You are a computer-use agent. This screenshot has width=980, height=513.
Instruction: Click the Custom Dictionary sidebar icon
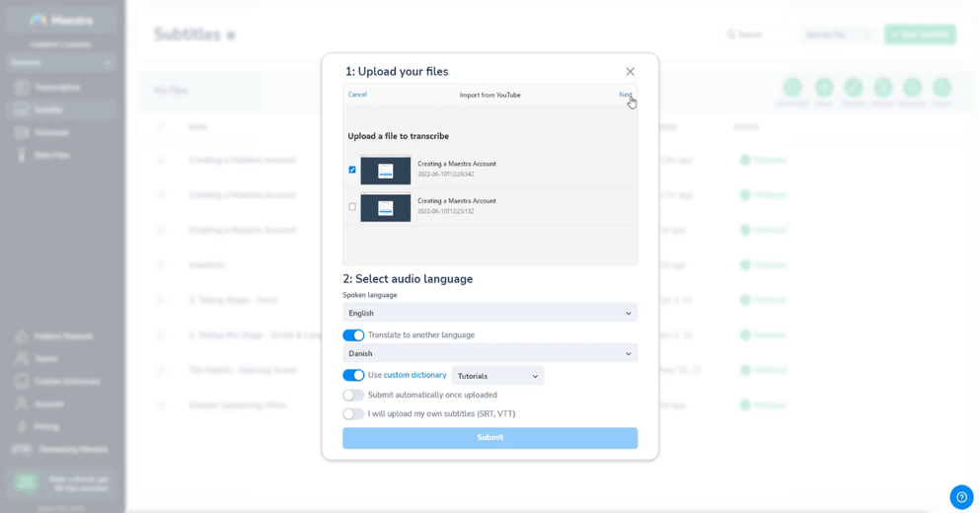pos(22,381)
